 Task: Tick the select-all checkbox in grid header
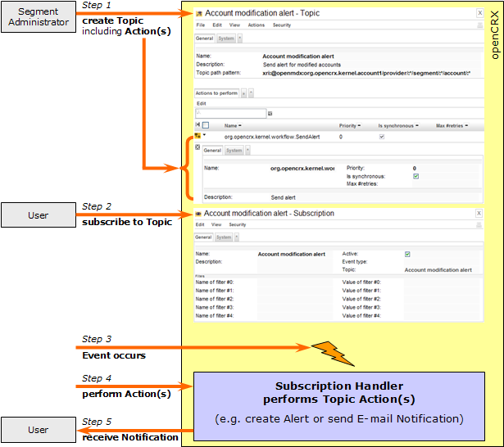pyautogui.click(x=206, y=125)
